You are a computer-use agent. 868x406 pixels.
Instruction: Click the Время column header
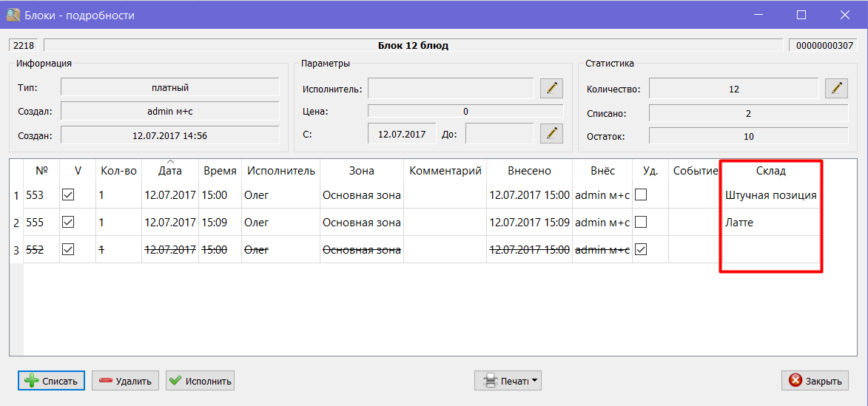pyautogui.click(x=220, y=171)
